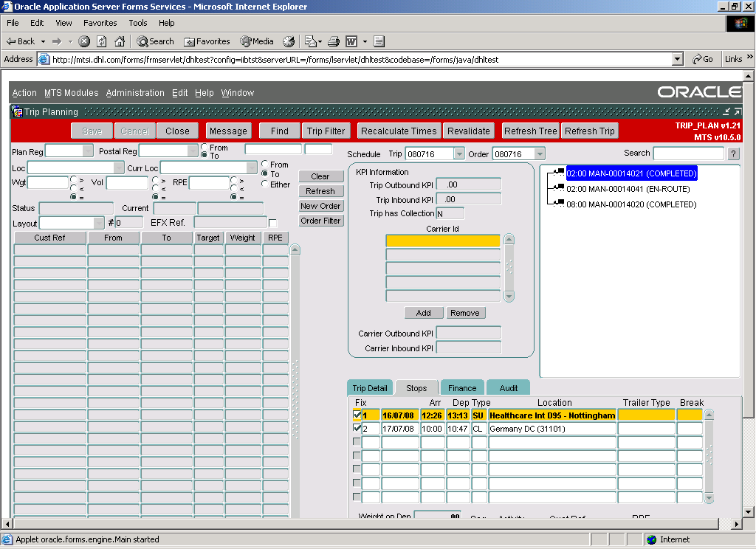Image resolution: width=756 pixels, height=549 pixels.
Task: Select the To radio above Either
Action: coord(265,173)
